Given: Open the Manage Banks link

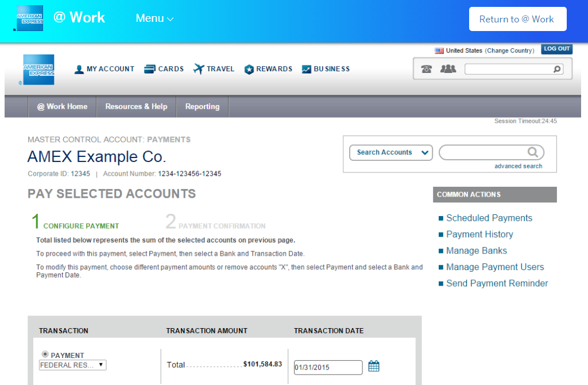Looking at the screenshot, I should pyautogui.click(x=477, y=251).
